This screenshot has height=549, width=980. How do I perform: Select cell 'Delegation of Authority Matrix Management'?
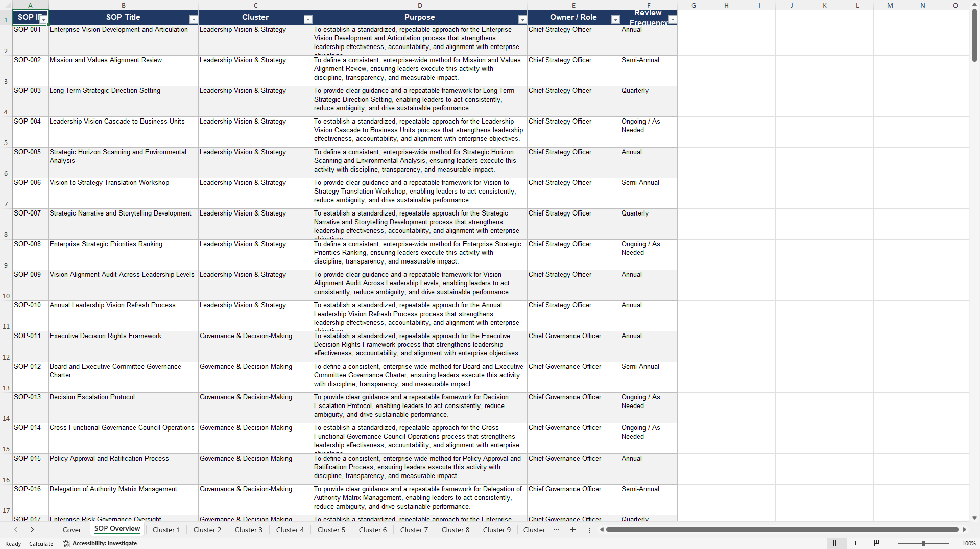[x=123, y=500]
